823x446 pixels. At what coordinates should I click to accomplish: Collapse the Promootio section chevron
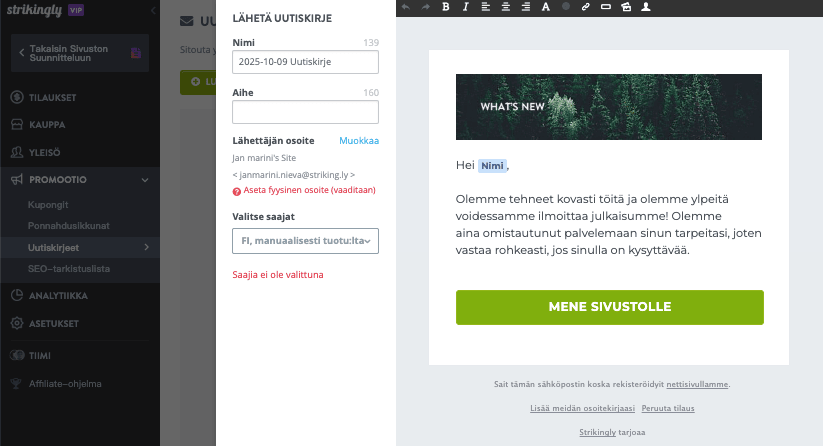coord(145,180)
